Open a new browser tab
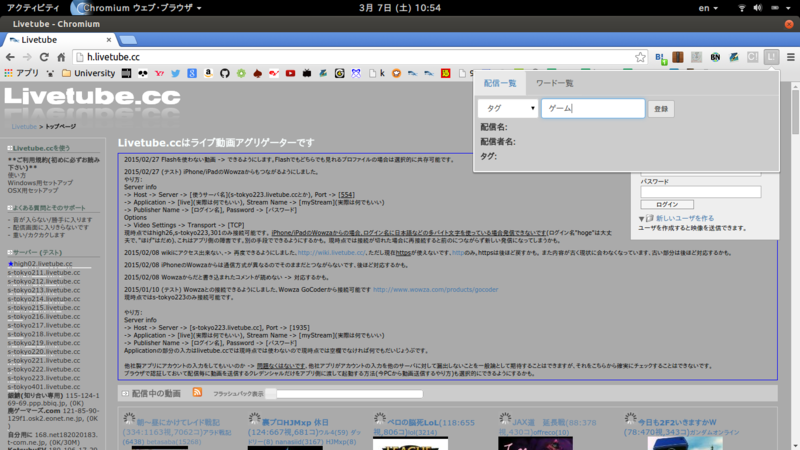This screenshot has width=800, height=450. click(128, 40)
